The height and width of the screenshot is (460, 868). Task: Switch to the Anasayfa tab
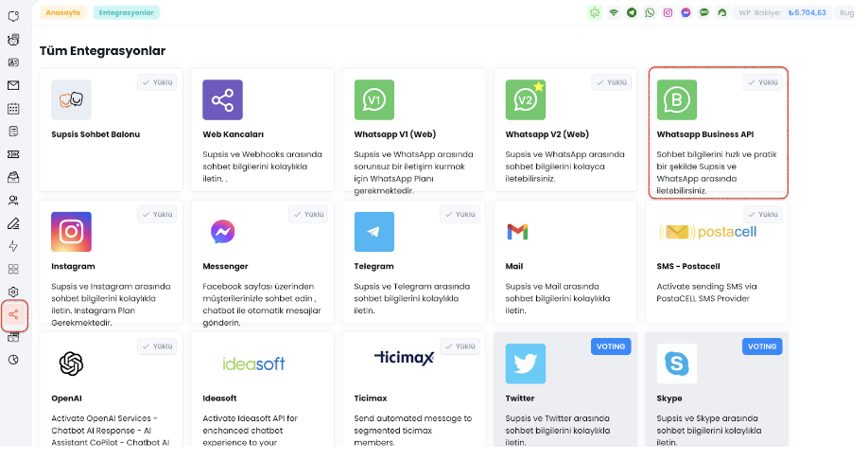pyautogui.click(x=62, y=12)
